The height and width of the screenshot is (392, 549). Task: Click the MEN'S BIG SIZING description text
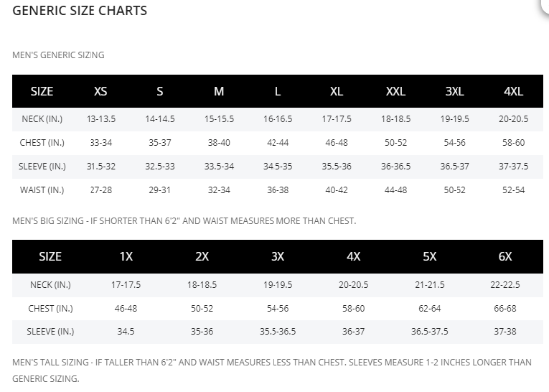coord(184,221)
